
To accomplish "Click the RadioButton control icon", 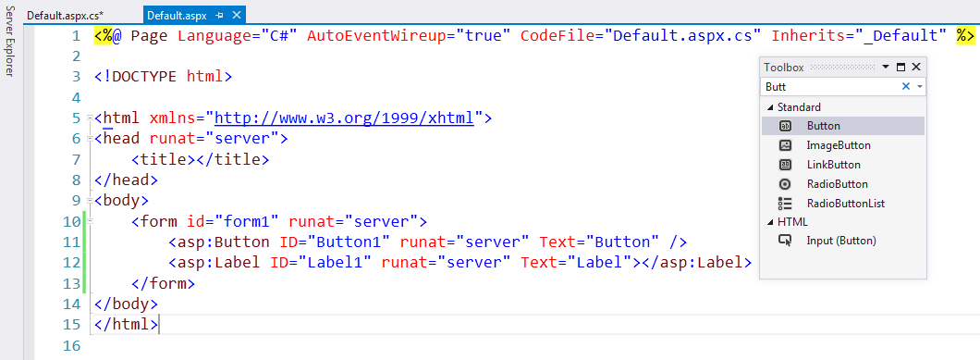I will coord(786,184).
